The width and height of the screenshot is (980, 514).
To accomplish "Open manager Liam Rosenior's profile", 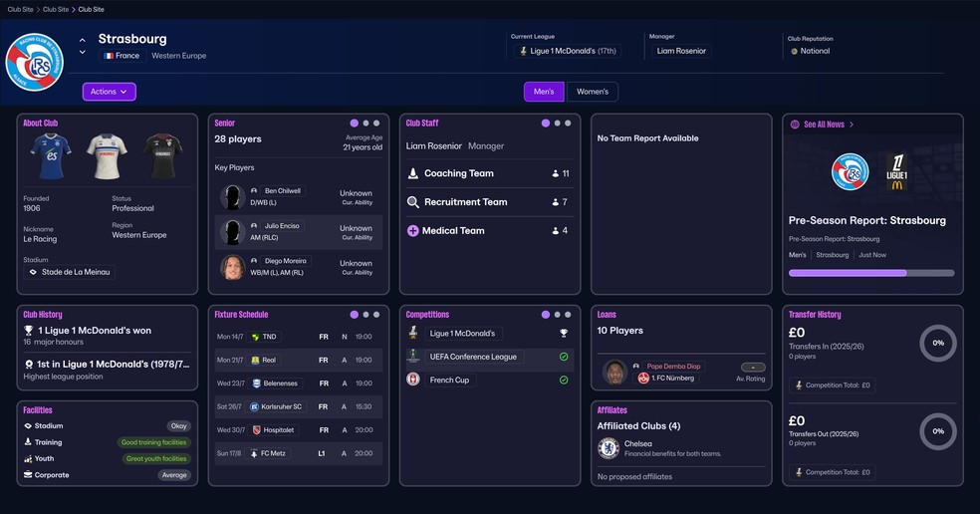I will (681, 51).
